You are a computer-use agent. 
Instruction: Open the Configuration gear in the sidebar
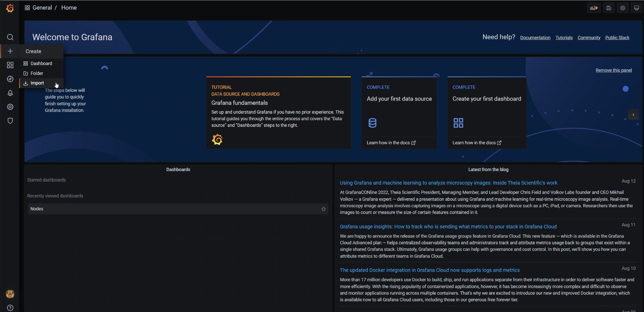[x=10, y=107]
